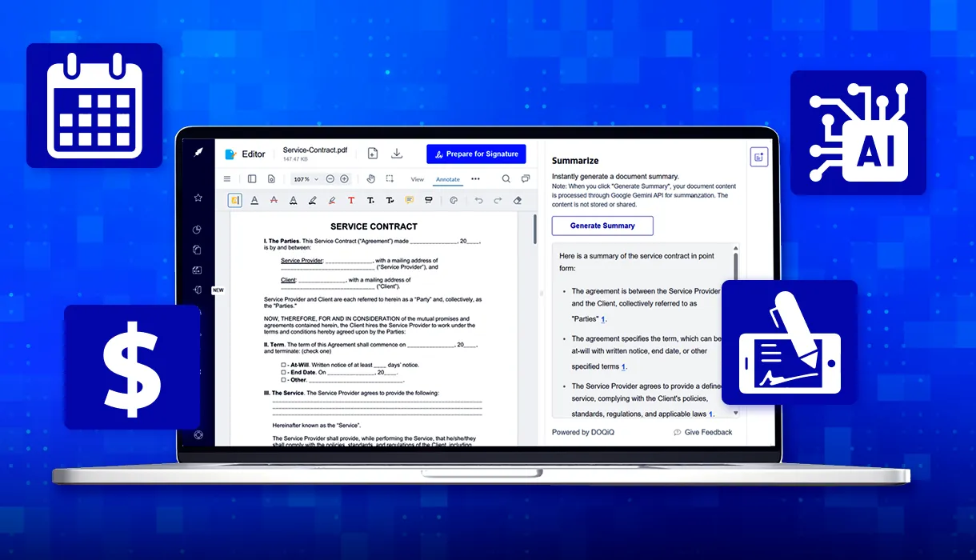The width and height of the screenshot is (976, 560).
Task: Select the highlight text tool
Action: (234, 201)
